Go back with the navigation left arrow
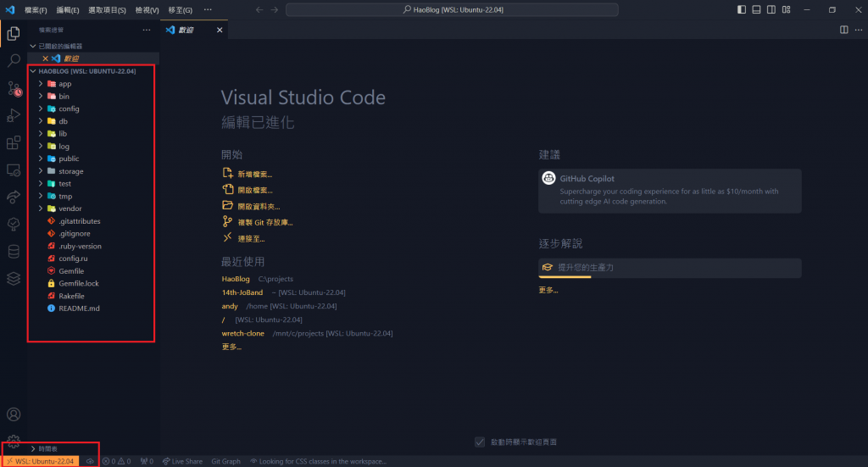Screen dimensions: 868x467 point(259,10)
